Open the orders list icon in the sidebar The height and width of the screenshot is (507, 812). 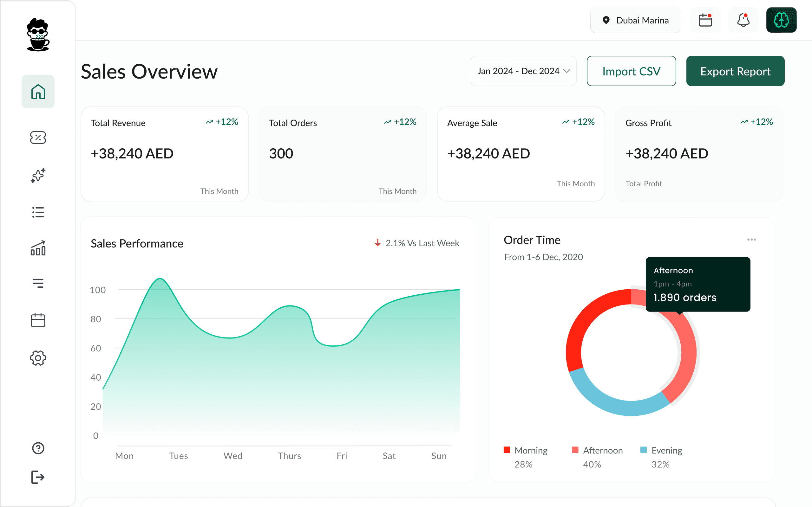click(38, 212)
